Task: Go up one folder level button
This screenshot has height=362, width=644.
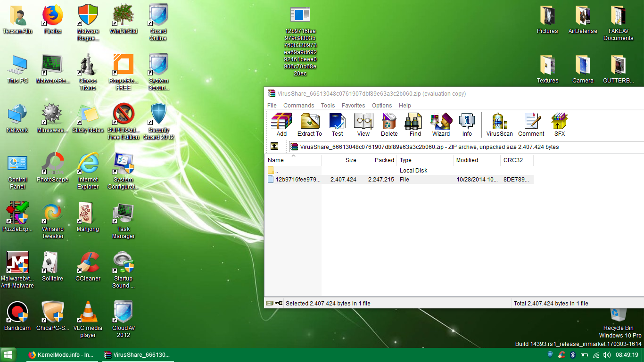Action: (274, 147)
